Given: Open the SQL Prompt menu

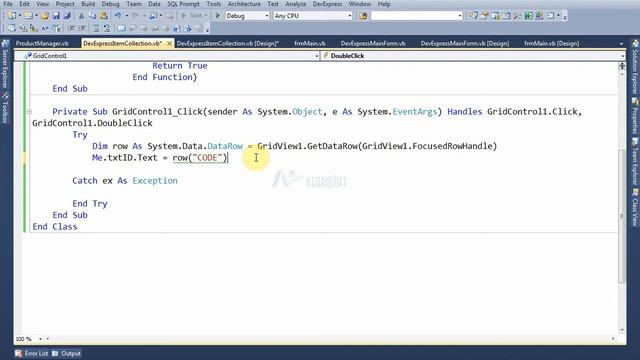Looking at the screenshot, I should click(183, 4).
